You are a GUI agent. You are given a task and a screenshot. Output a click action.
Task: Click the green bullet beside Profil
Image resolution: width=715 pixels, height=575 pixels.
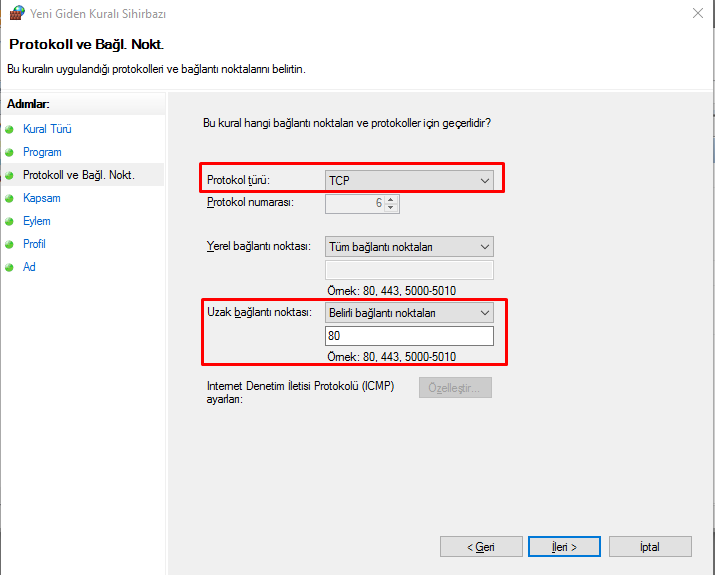pyautogui.click(x=10, y=244)
